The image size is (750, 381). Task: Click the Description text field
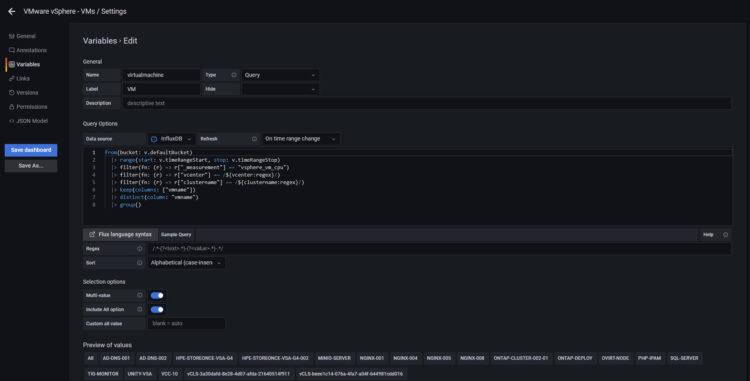[427, 103]
